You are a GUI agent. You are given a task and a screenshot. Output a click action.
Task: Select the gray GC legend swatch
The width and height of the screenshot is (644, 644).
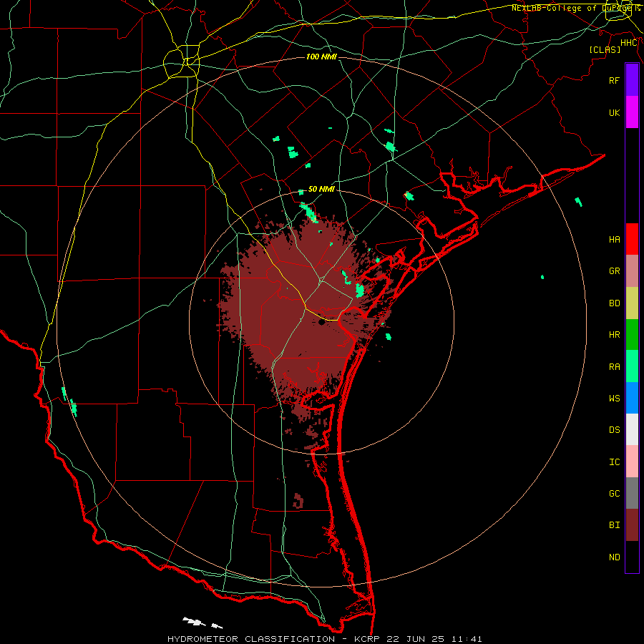[632, 493]
